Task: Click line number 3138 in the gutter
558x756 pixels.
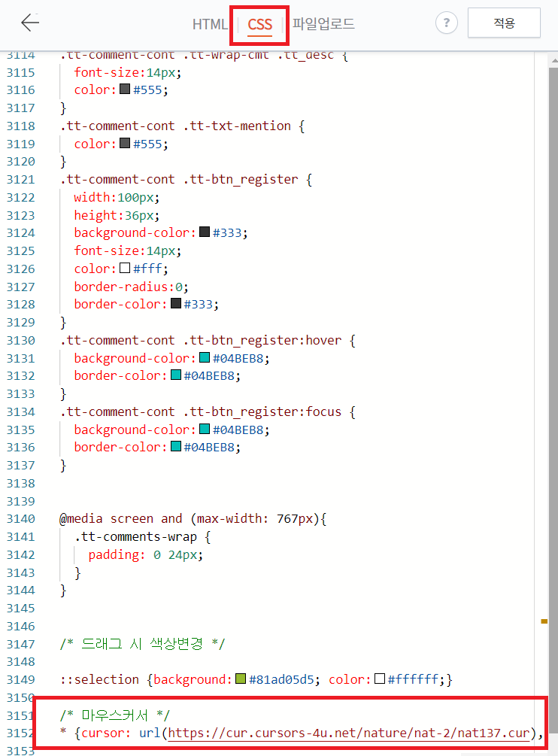Action: [x=21, y=483]
